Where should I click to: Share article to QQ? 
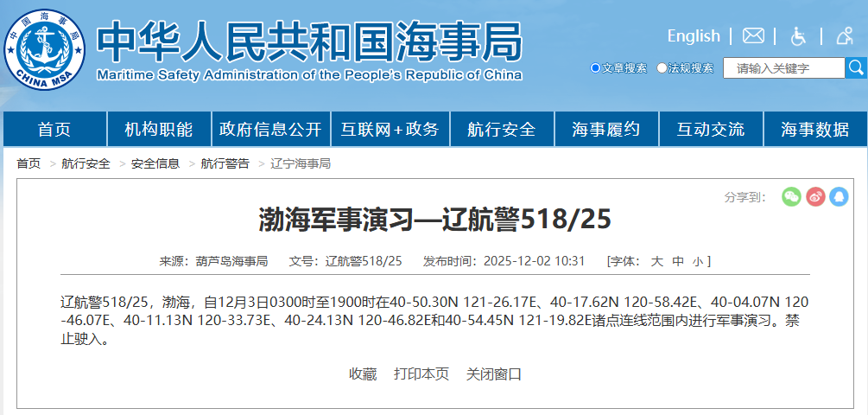click(839, 196)
